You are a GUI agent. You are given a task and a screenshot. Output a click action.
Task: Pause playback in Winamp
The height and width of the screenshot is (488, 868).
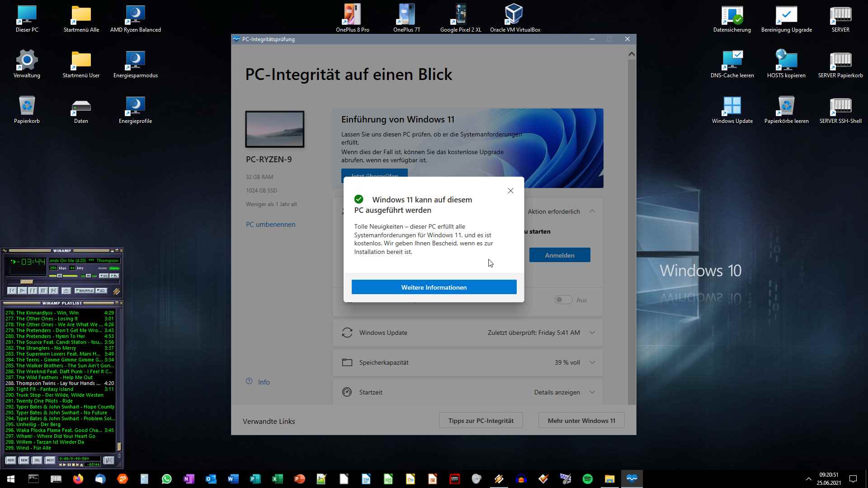point(33,291)
